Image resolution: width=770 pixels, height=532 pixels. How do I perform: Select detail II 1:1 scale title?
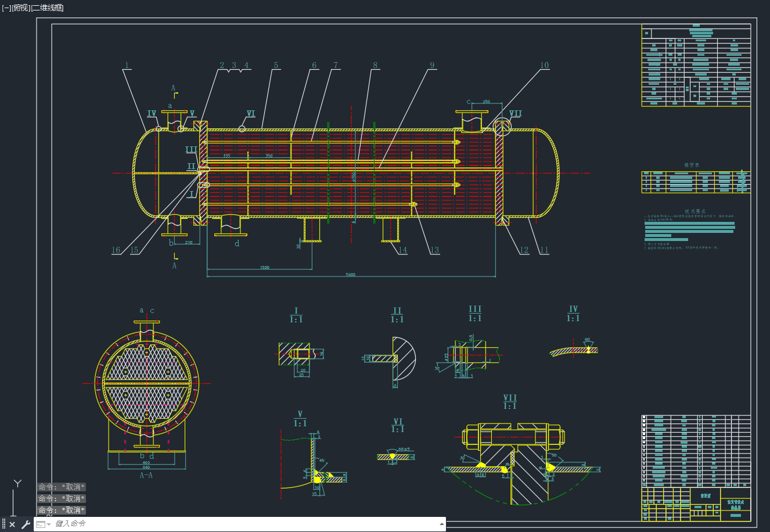pyautogui.click(x=397, y=315)
